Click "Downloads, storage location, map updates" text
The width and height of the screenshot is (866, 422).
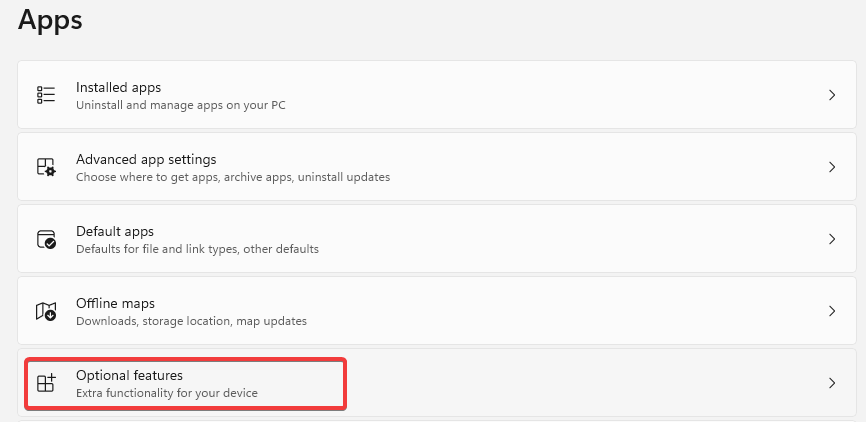pyautogui.click(x=191, y=321)
